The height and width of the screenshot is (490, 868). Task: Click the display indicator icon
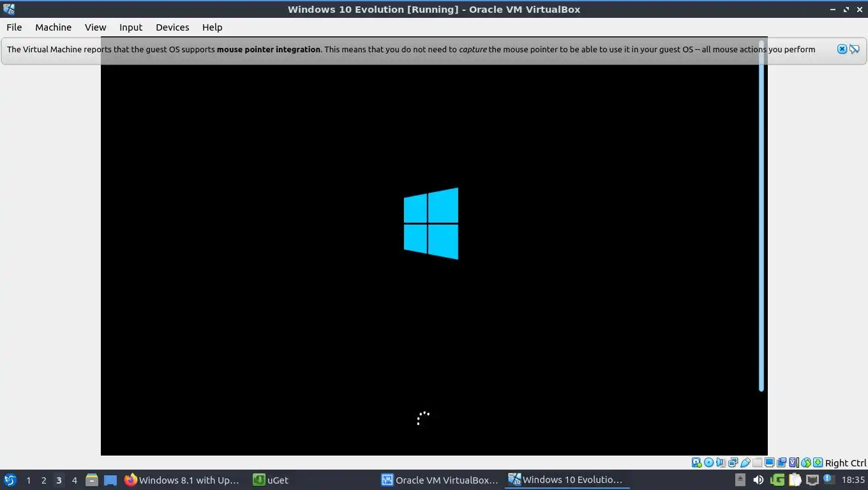[770, 463]
